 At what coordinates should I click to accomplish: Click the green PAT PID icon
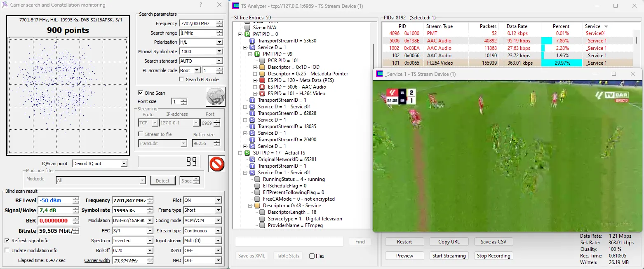click(247, 34)
